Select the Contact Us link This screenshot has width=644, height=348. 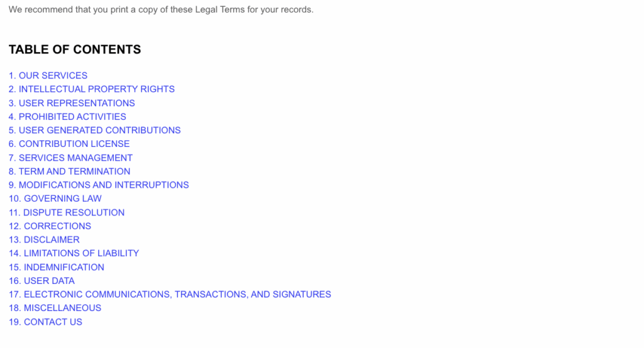45,322
